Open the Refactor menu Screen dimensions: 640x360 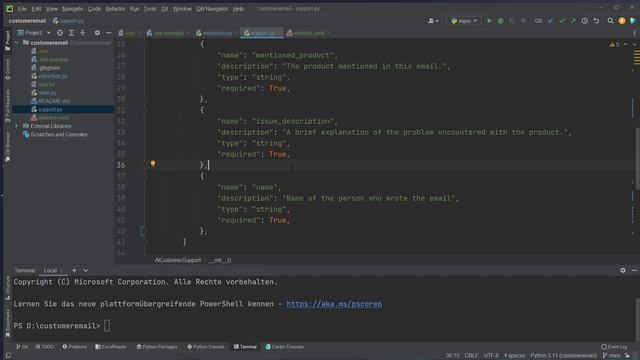[115, 9]
